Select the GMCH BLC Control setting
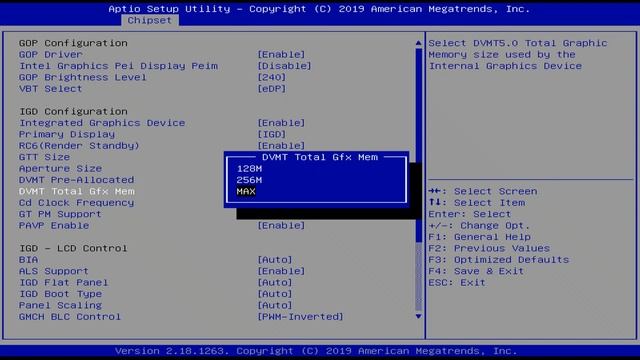 click(70, 317)
